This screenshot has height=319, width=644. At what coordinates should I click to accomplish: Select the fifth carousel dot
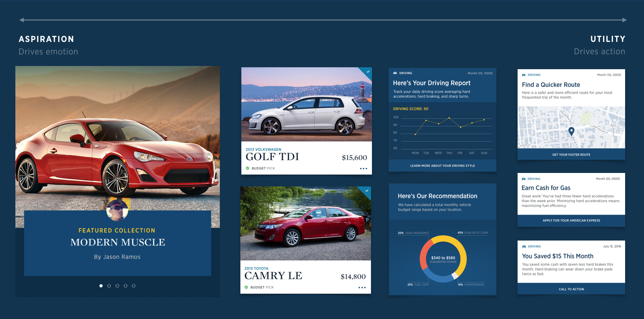coord(134,286)
